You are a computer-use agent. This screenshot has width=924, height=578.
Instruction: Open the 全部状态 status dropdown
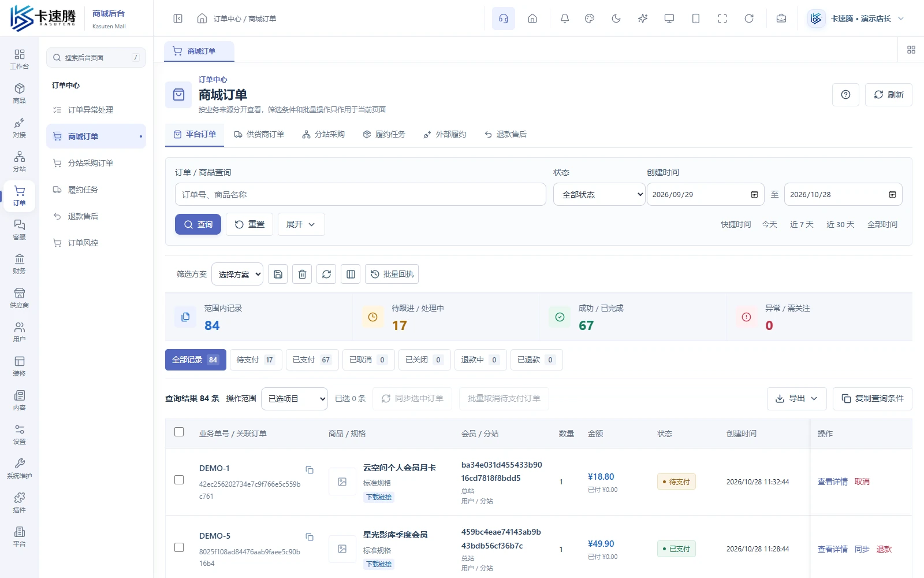(599, 194)
